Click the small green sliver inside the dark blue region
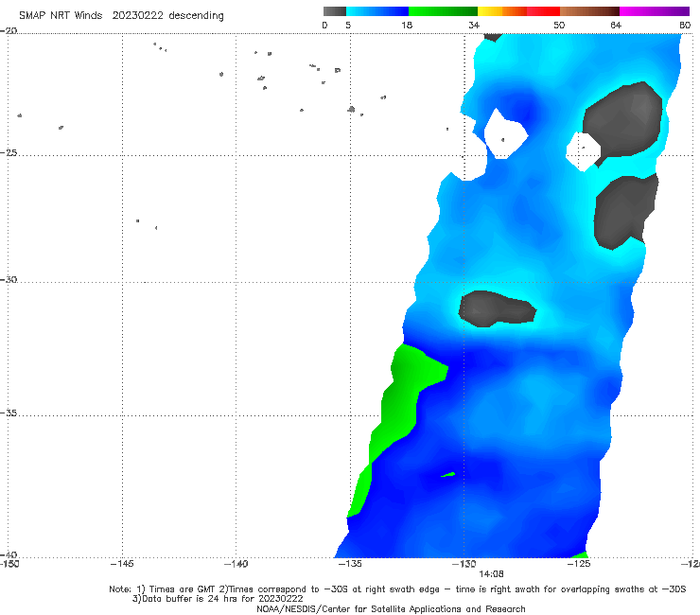Screen dimensions: 700x615 point(448,475)
